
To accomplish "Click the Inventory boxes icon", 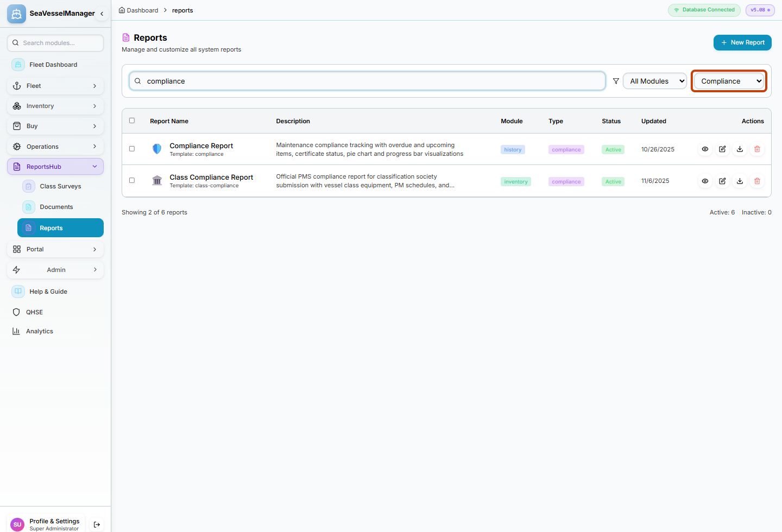I will (x=17, y=106).
